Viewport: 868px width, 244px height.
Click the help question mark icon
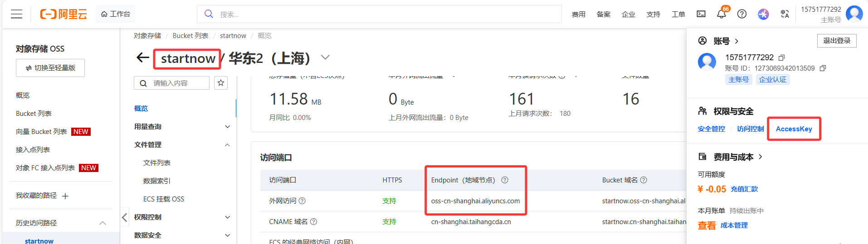click(741, 14)
